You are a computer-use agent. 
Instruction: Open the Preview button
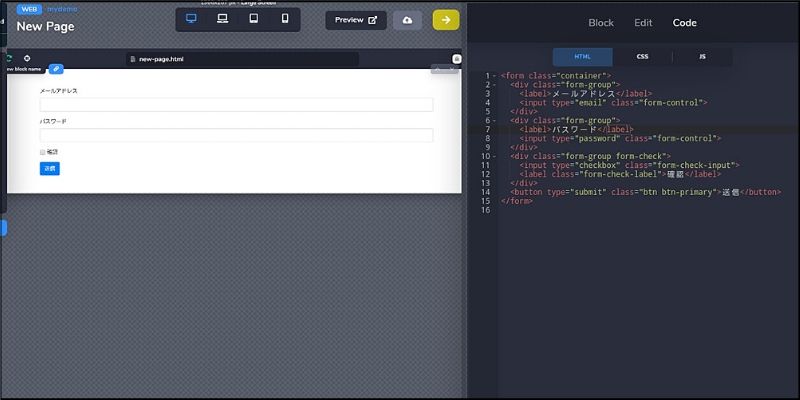[x=356, y=20]
